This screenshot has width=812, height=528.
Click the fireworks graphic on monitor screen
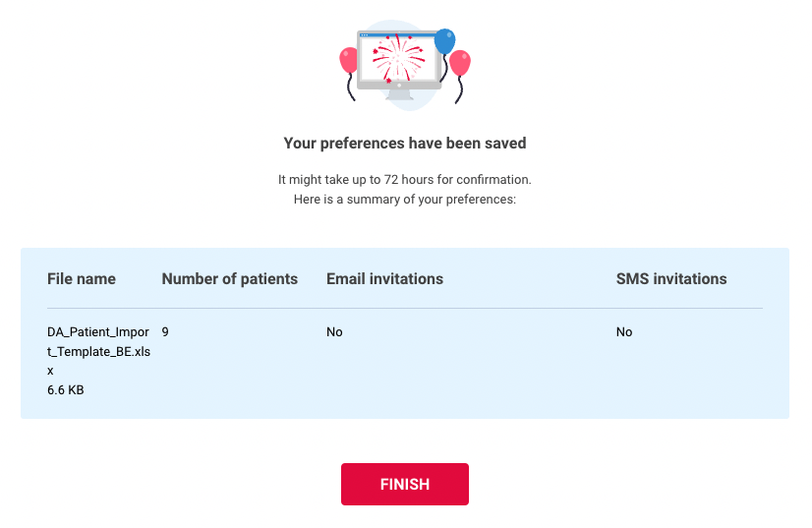pos(398,59)
